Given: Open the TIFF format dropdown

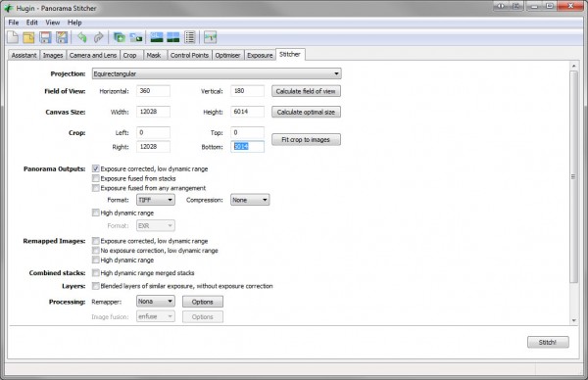Looking at the screenshot, I should tap(156, 200).
